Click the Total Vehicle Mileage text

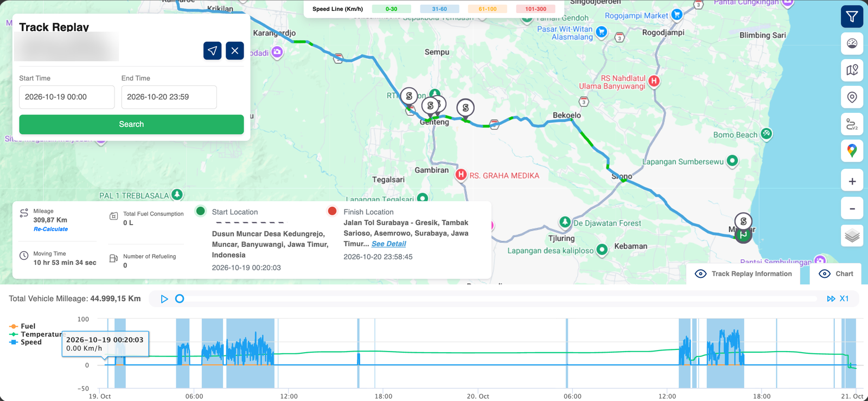pos(75,298)
